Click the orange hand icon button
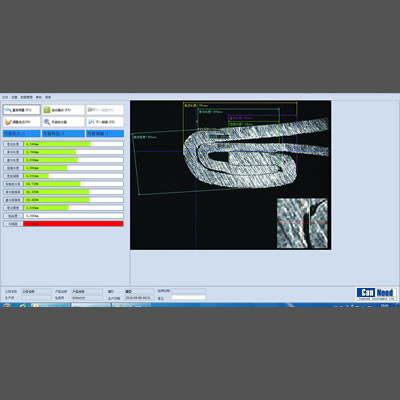The width and height of the screenshot is (400, 400). click(x=22, y=122)
